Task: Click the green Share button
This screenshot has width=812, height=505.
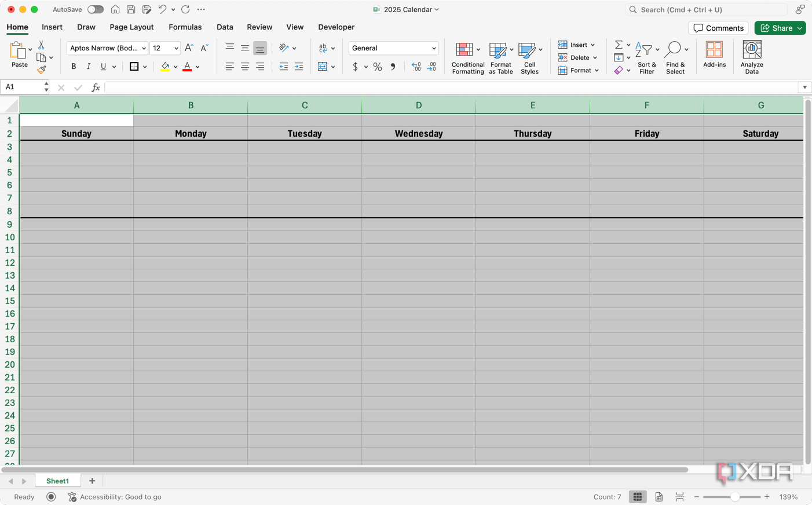Action: pyautogui.click(x=780, y=28)
